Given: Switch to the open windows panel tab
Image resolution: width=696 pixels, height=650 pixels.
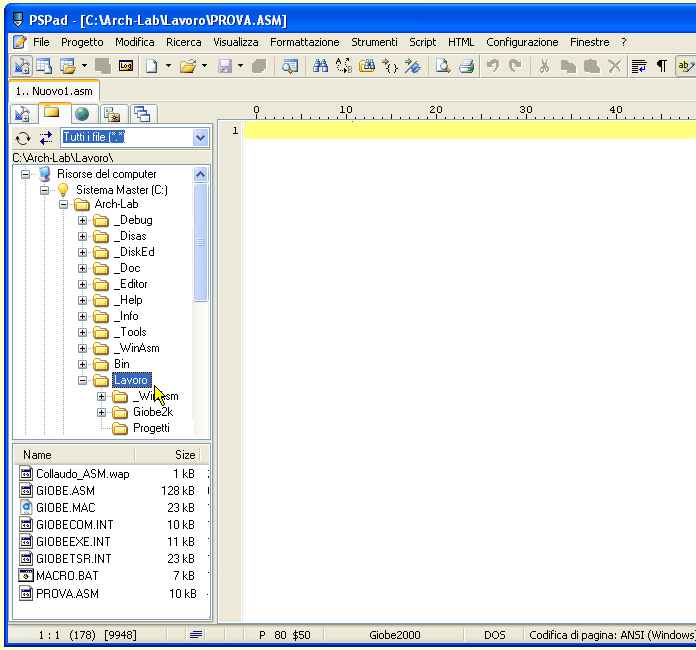Looking at the screenshot, I should coord(142,114).
